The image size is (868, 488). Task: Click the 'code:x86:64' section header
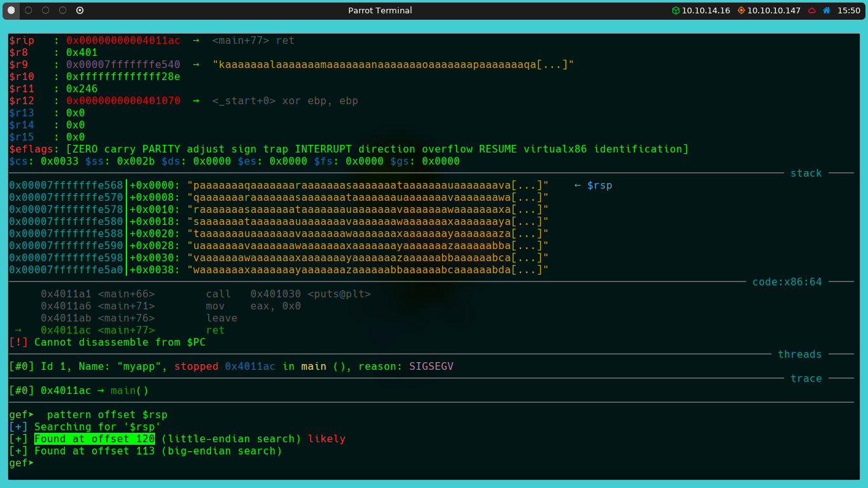click(787, 281)
